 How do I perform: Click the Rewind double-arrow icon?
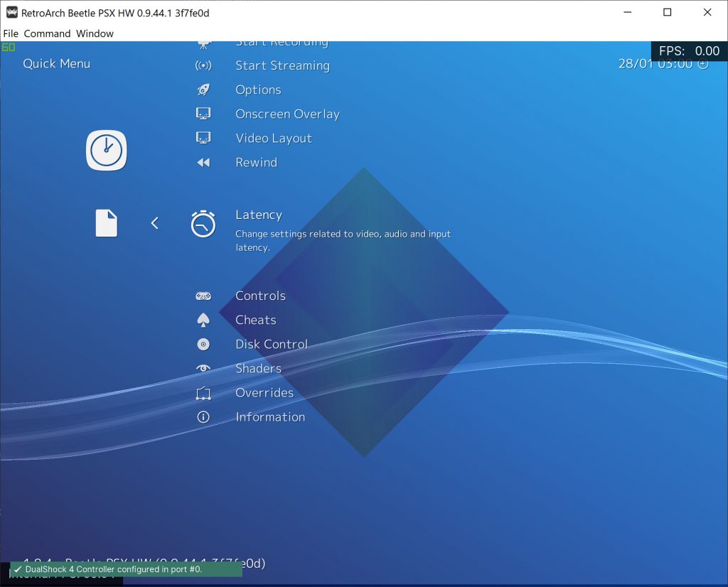(x=203, y=163)
